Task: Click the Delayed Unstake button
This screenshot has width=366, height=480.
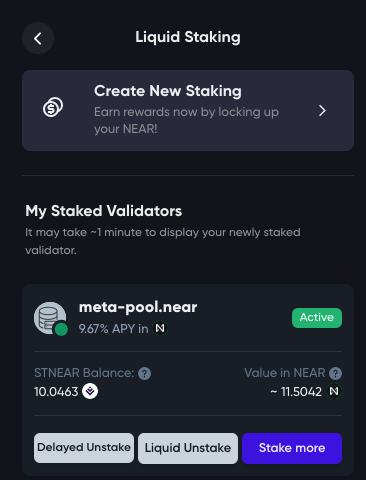Action: click(x=84, y=448)
